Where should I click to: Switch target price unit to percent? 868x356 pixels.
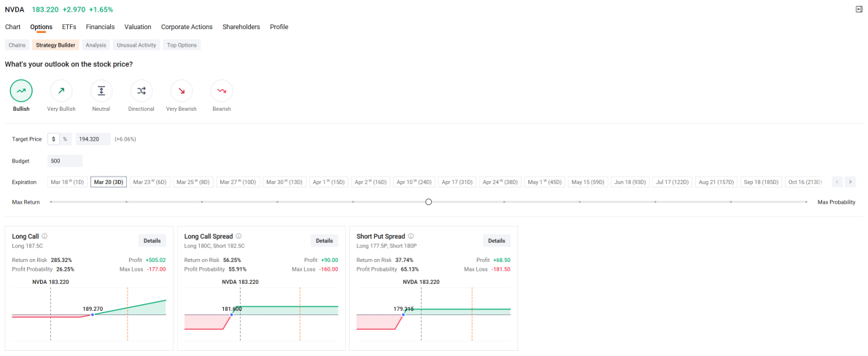pyautogui.click(x=65, y=139)
